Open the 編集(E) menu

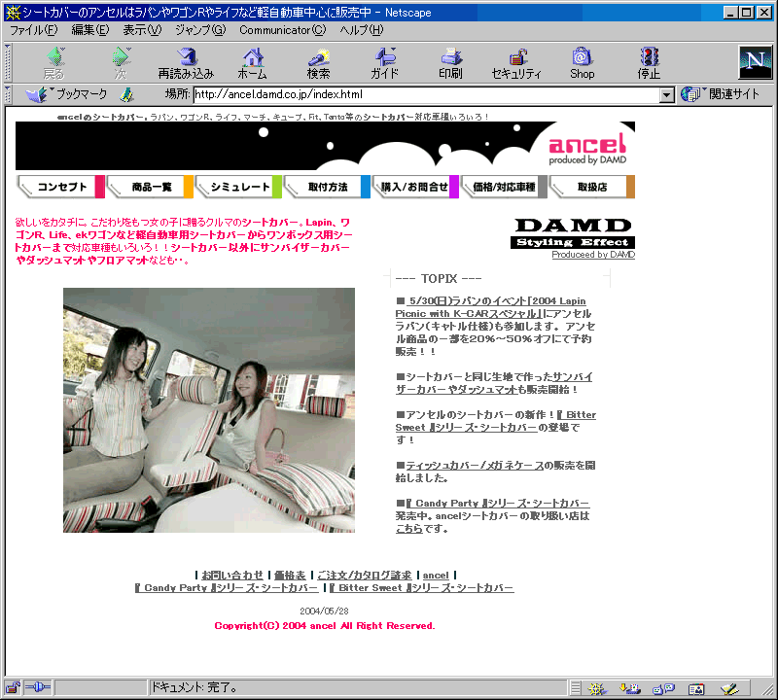click(x=90, y=30)
